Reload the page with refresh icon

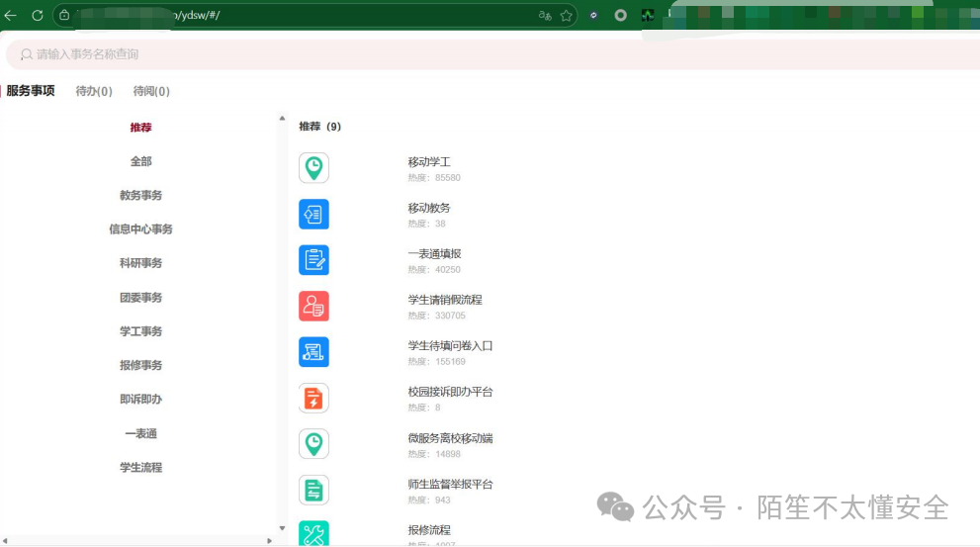point(38,15)
